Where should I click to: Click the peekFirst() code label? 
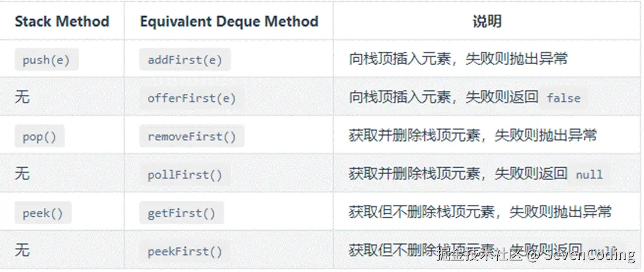[x=185, y=251]
